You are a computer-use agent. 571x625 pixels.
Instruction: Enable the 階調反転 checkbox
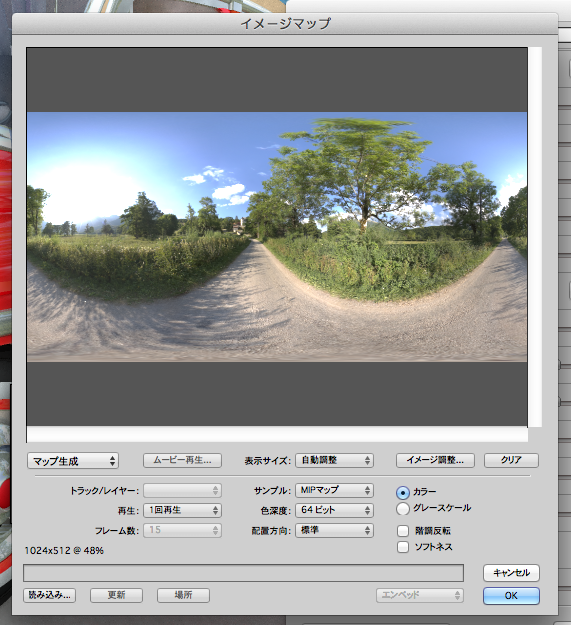click(x=403, y=531)
